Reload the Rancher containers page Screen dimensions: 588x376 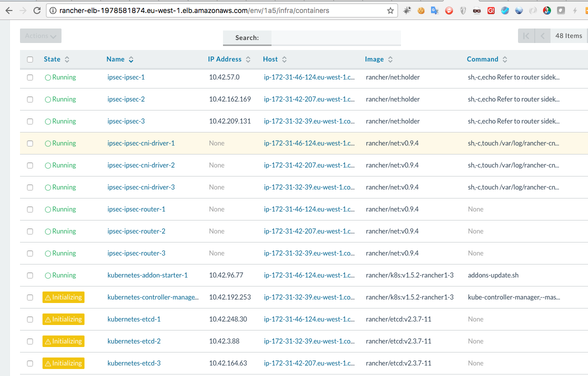tap(37, 10)
